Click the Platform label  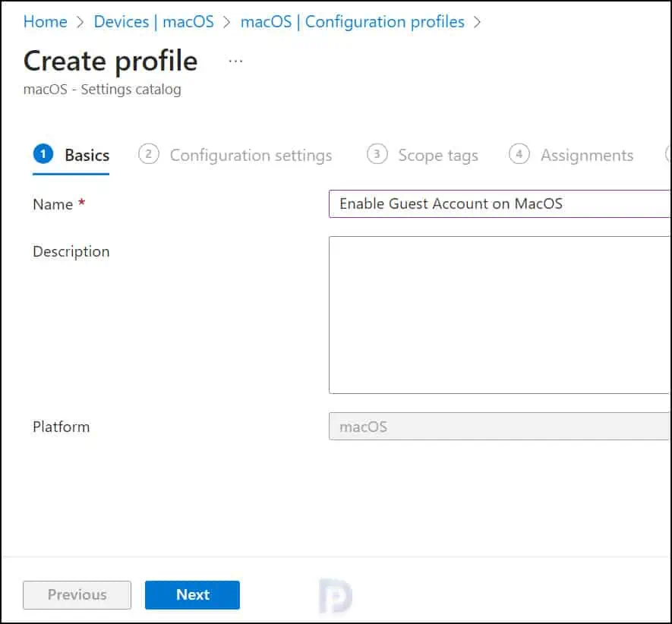[x=62, y=427]
